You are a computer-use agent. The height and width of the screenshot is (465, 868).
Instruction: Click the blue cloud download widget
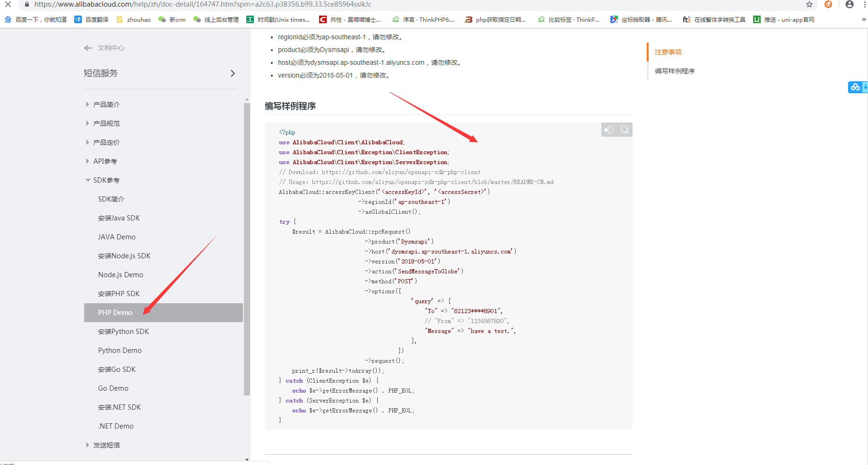coord(858,87)
